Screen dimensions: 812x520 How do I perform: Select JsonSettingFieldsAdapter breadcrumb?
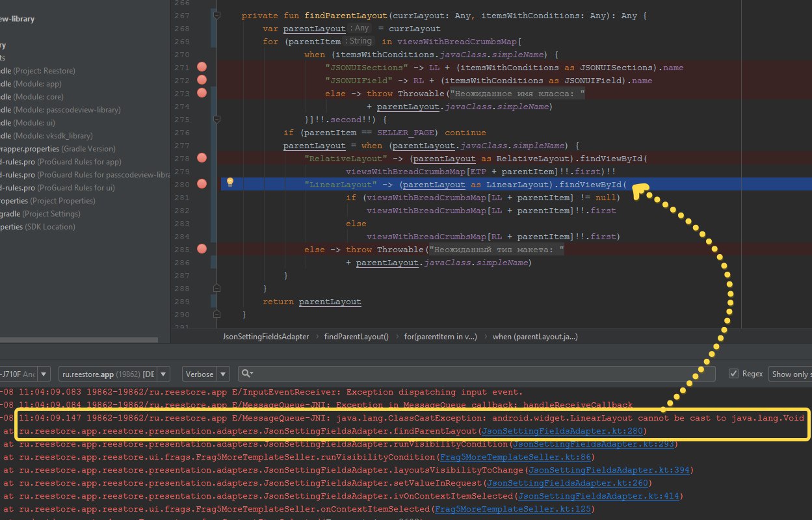point(266,337)
